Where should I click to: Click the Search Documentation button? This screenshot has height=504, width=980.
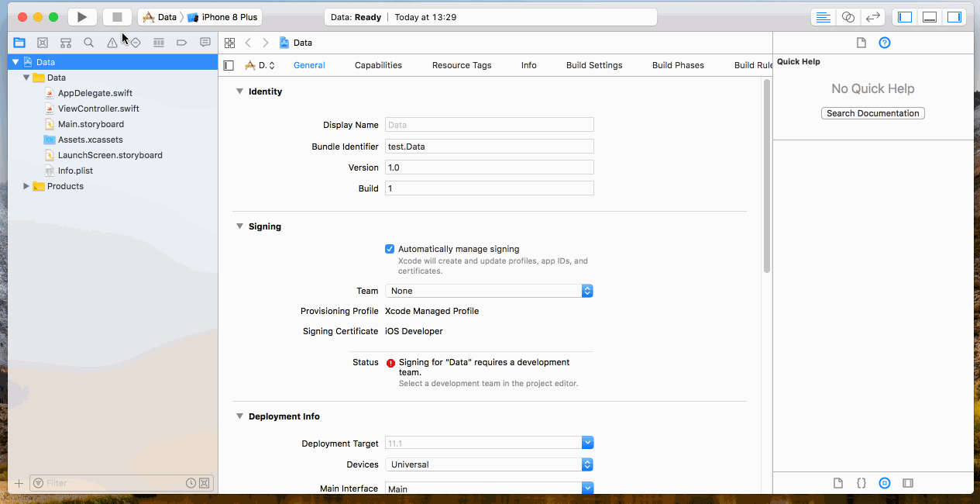pyautogui.click(x=872, y=113)
